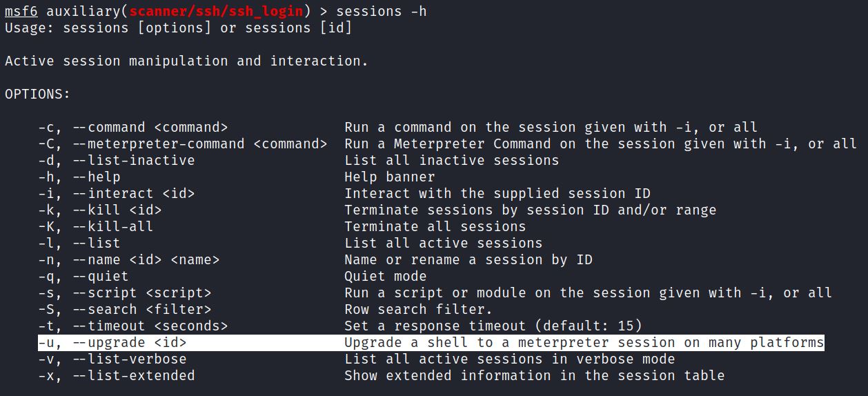Click the '-h, --help' option entry

click(79, 177)
